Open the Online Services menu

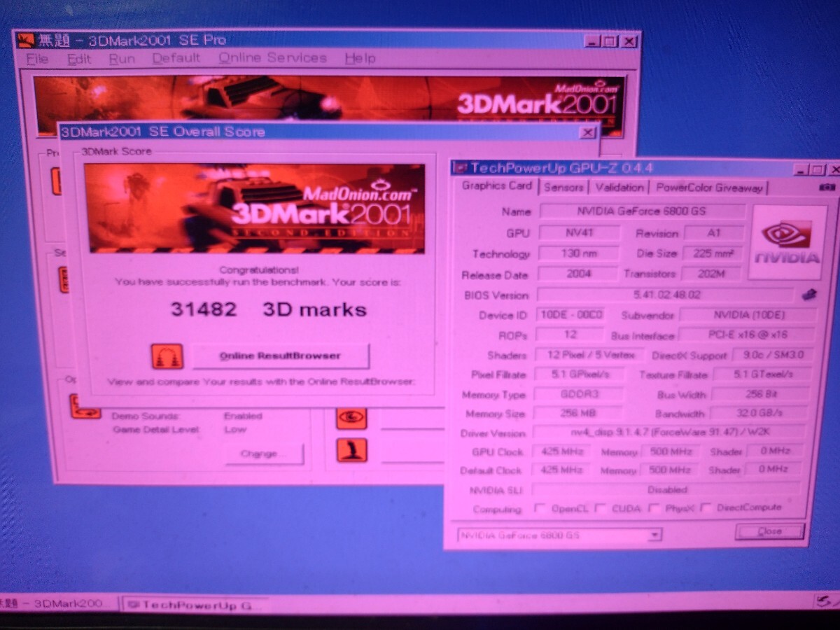[272, 58]
